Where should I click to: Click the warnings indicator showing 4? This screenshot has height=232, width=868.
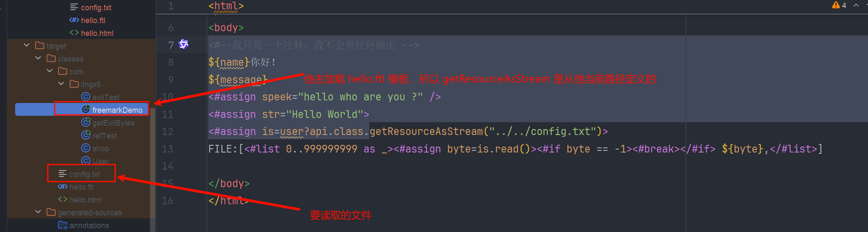point(839,5)
